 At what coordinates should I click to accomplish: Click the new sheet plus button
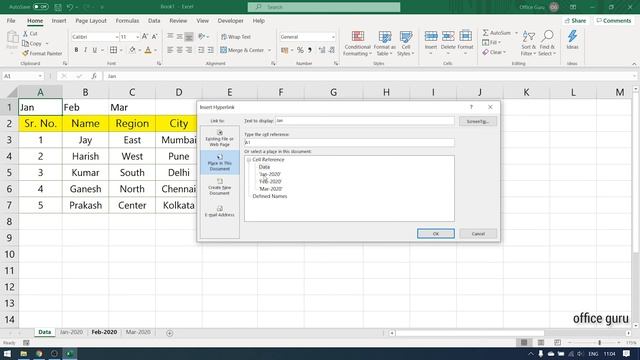coord(169,333)
